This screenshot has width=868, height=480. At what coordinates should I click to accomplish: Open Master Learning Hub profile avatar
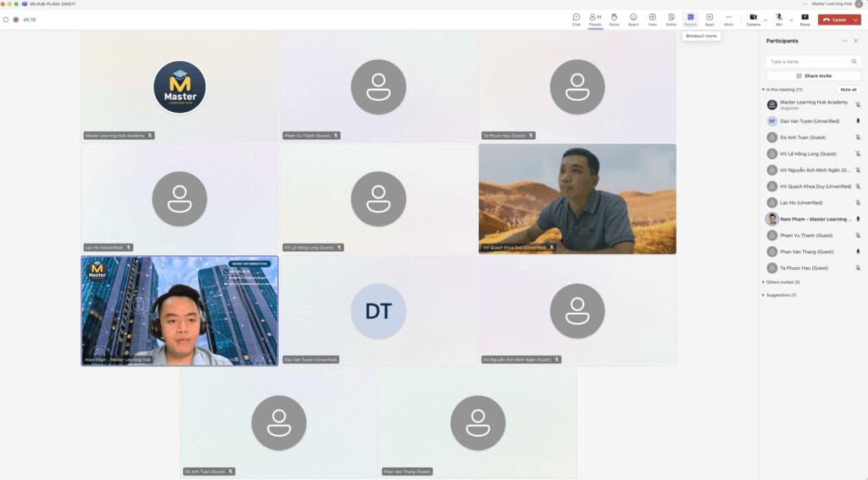859,4
